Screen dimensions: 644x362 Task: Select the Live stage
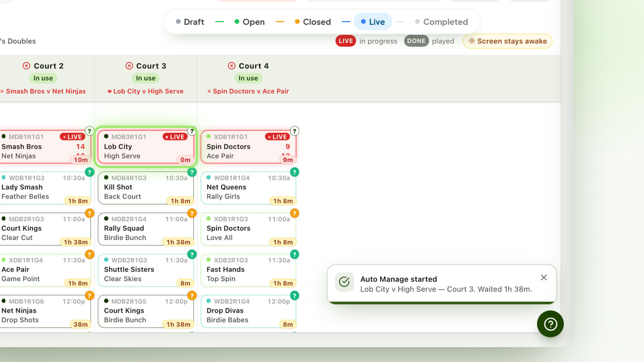pyautogui.click(x=373, y=22)
